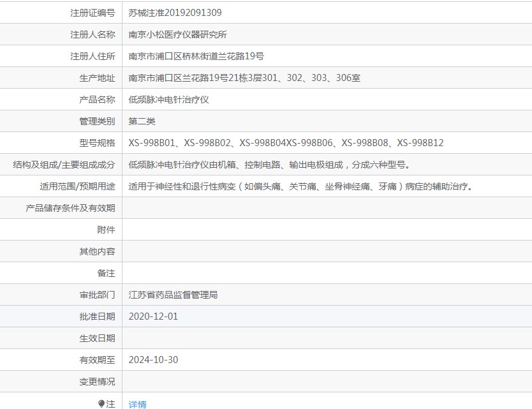Click approval department 江苏省药品监督管理局
This screenshot has width=532, height=409.
coord(173,295)
